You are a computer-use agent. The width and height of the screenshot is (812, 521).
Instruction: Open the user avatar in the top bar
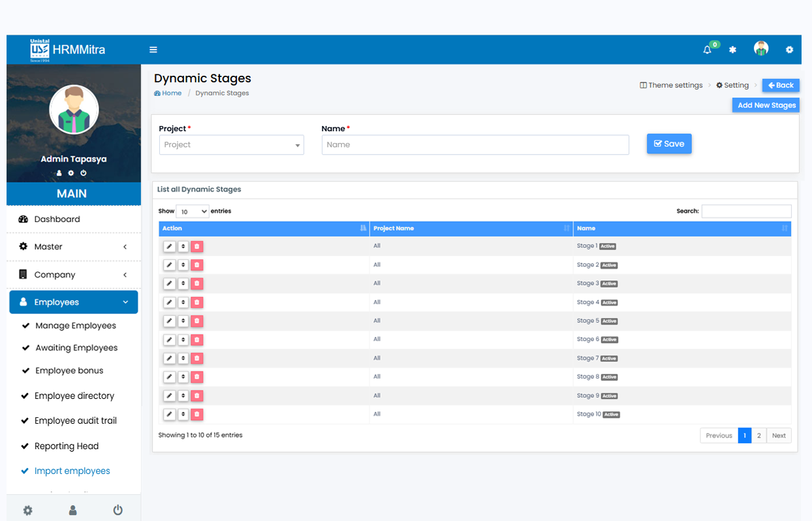760,49
